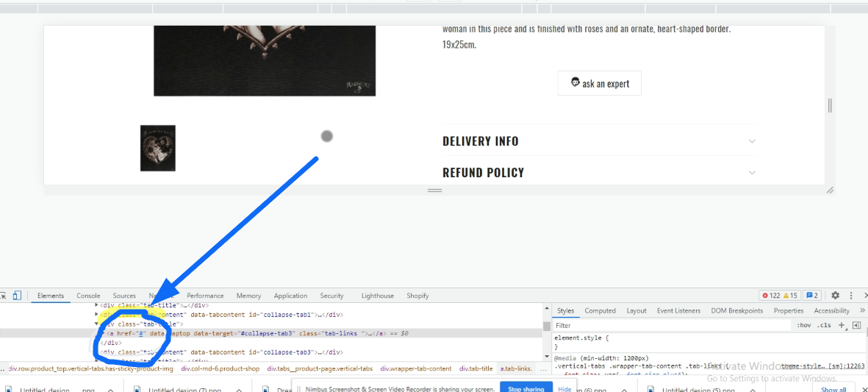Viewport: 868px width, 392px height.
Task: Open theme-style [sm]:12263 source link
Action: pyautogui.click(x=822, y=366)
